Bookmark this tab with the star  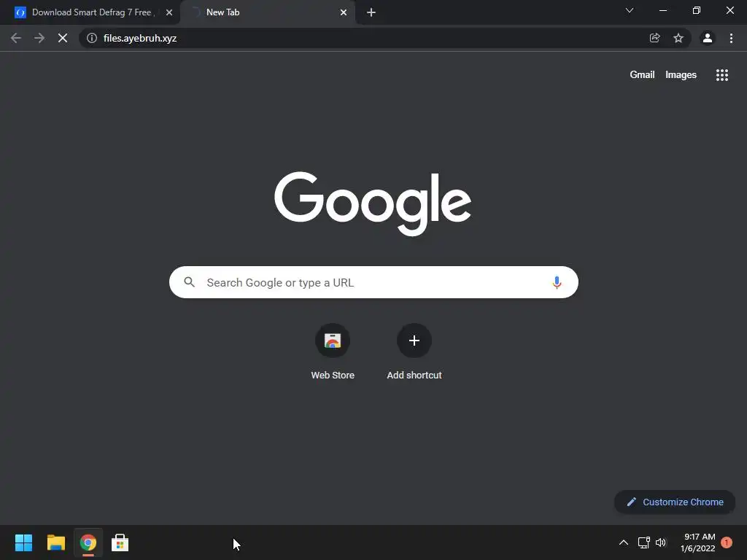click(678, 38)
